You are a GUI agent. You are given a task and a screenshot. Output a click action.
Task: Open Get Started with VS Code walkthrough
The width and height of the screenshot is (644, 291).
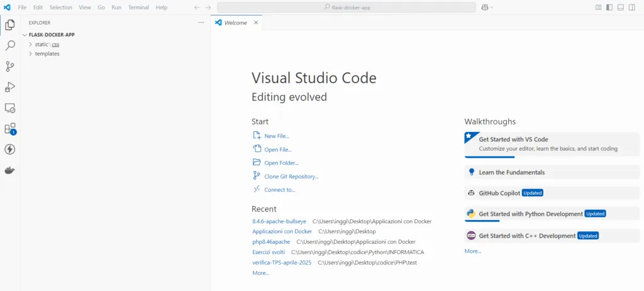point(552,145)
